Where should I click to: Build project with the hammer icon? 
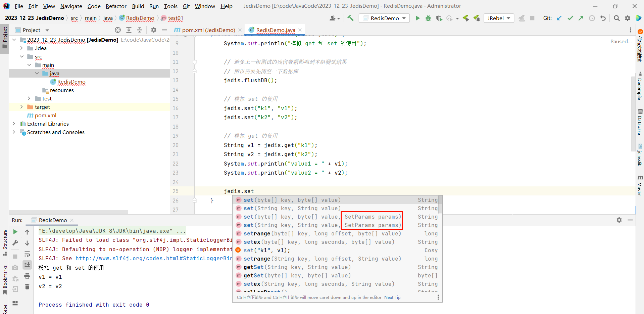click(x=351, y=18)
